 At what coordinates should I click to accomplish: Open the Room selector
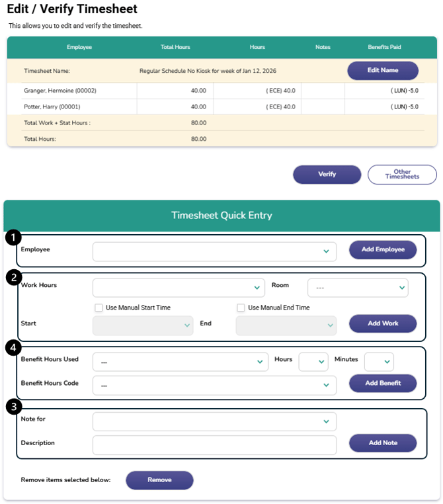coord(358,288)
